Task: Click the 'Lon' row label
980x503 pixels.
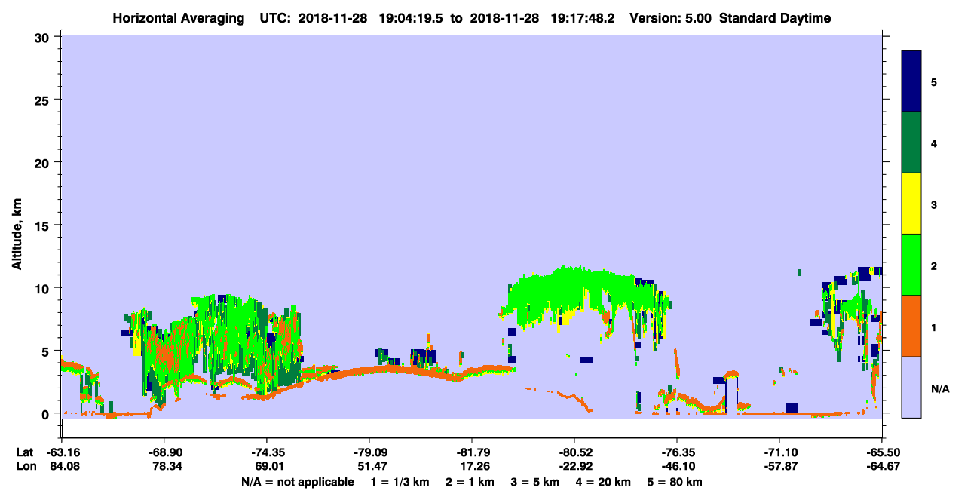Action: coord(25,467)
